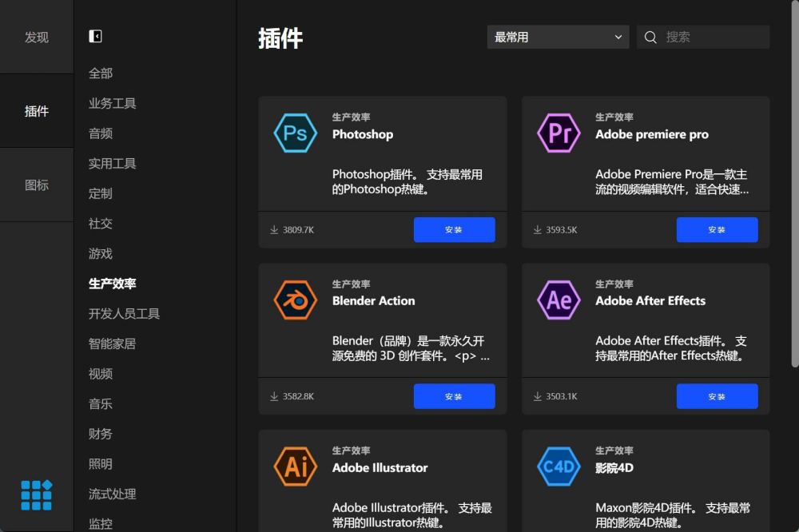
Task: Collapse the category sidebar panel icon
Action: [x=95, y=36]
